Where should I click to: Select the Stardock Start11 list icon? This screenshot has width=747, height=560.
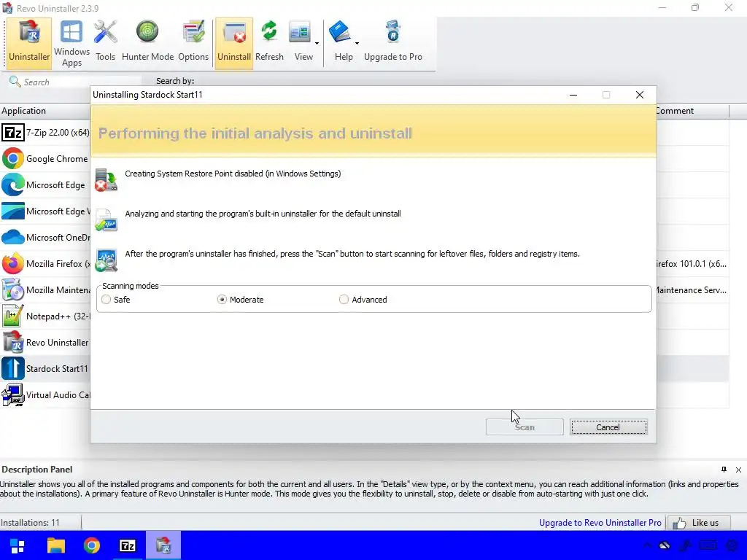coord(13,368)
